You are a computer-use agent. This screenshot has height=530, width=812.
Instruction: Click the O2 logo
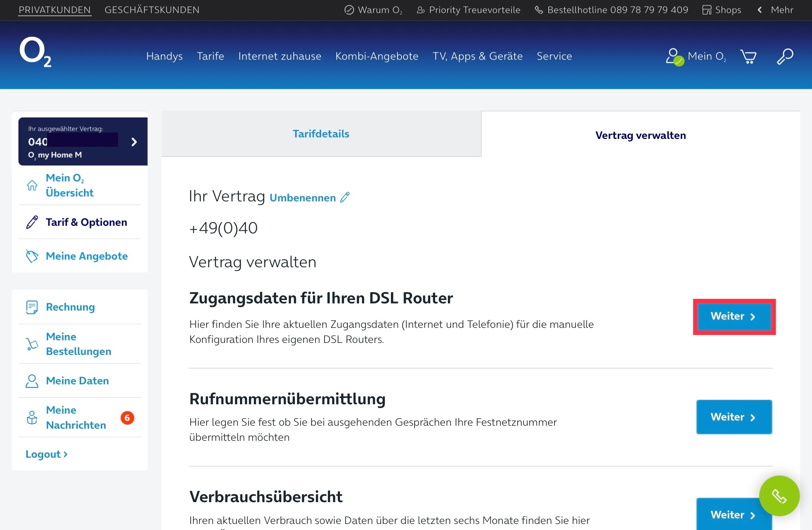coord(35,52)
